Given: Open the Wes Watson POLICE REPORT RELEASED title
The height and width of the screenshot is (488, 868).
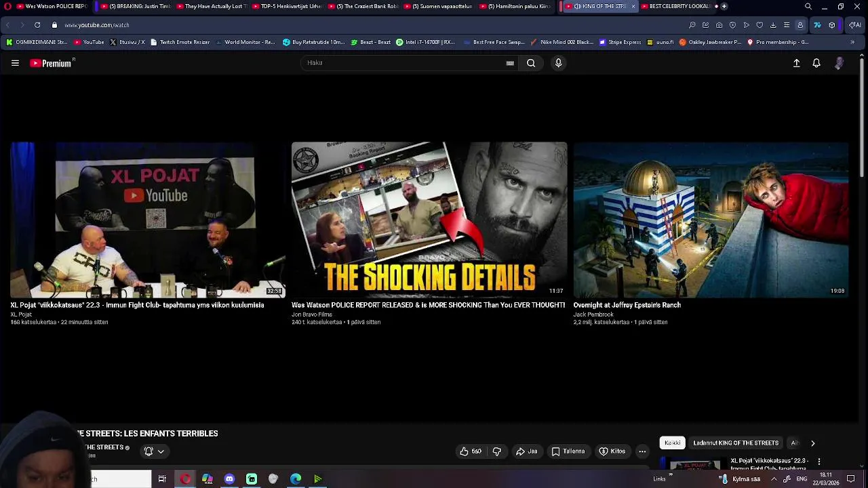Looking at the screenshot, I should point(428,305).
